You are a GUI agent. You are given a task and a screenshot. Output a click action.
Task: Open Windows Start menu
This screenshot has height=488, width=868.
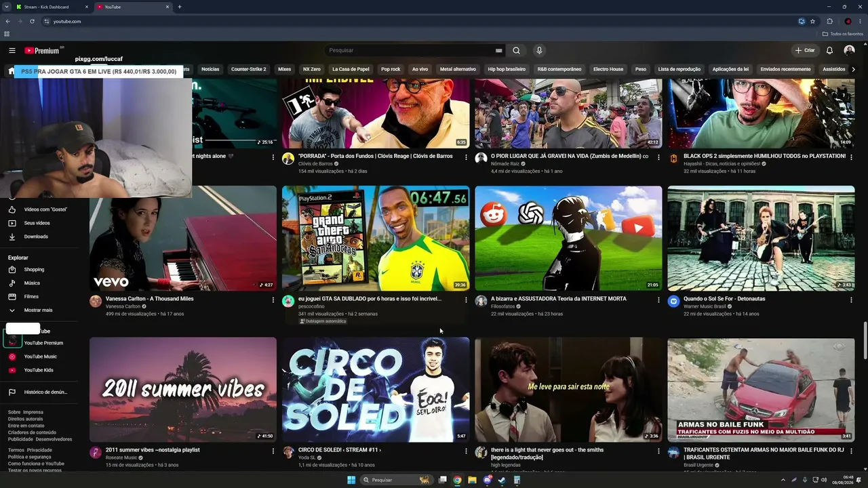(351, 480)
